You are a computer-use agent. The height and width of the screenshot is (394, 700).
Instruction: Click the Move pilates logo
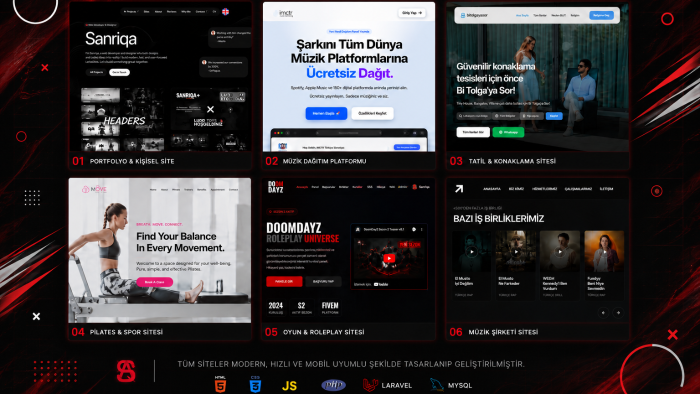[x=94, y=189]
